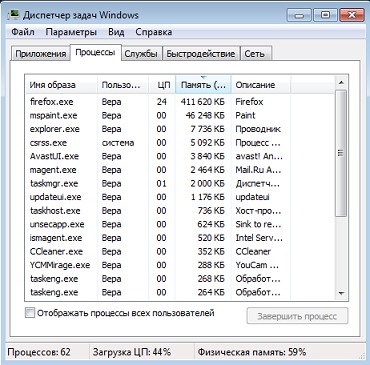Select the firefox.exe process row

tap(180, 102)
